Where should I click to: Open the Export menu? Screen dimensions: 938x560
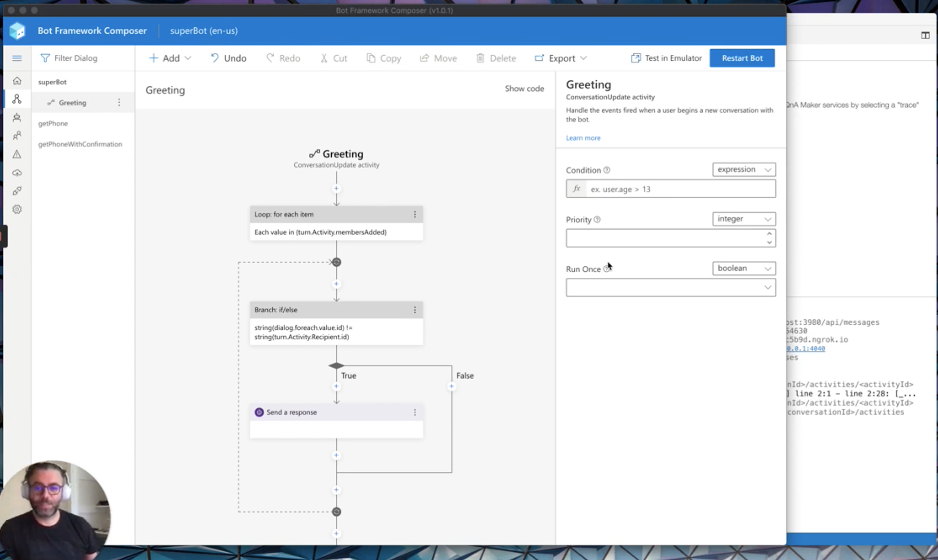point(561,58)
